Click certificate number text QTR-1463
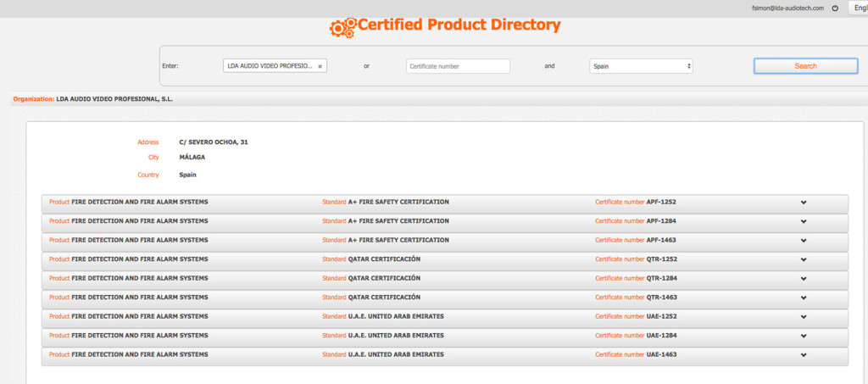This screenshot has height=384, width=868. (x=661, y=298)
